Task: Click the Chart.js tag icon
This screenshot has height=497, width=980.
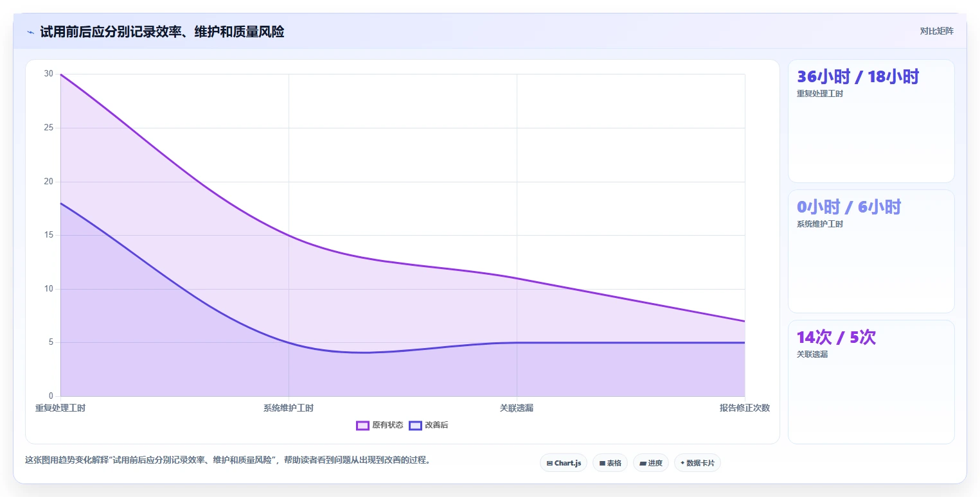Action: pos(549,463)
